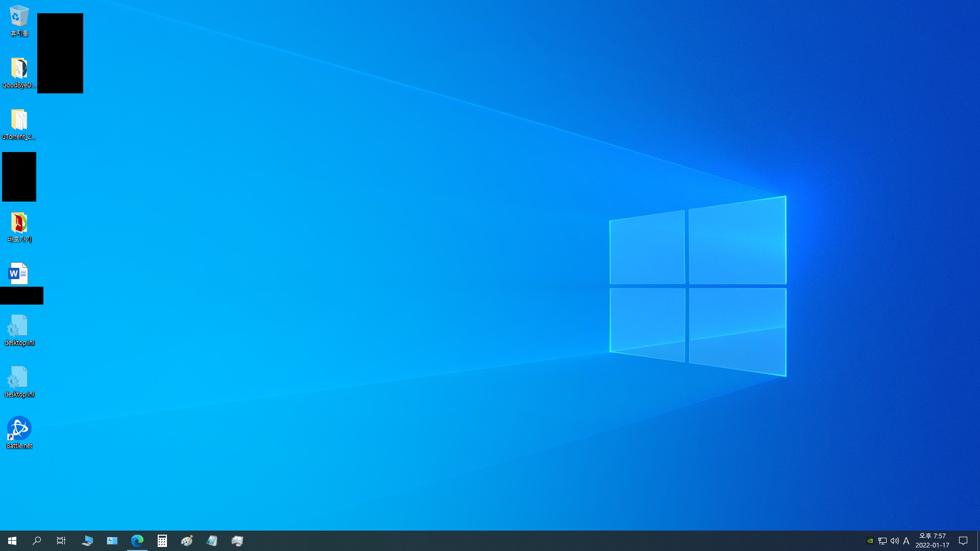This screenshot has width=980, height=551.
Task: Switch to Microsoft Edge in taskbar
Action: click(137, 541)
